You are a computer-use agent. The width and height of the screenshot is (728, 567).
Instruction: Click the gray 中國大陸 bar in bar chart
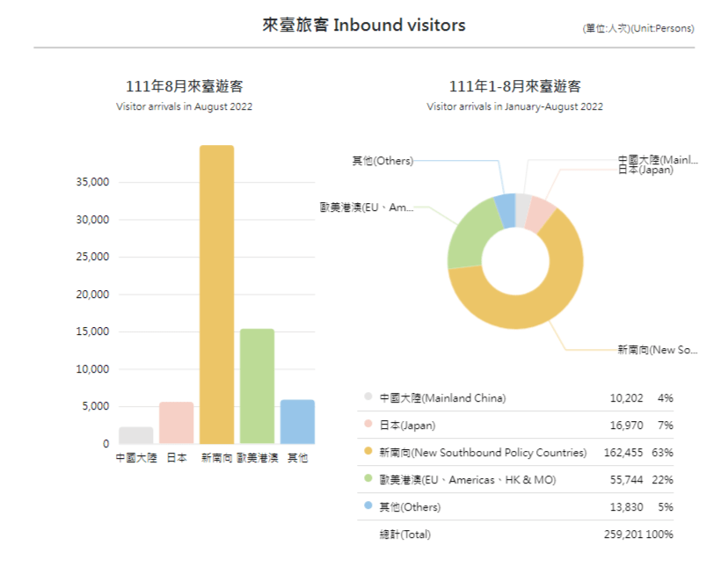pyautogui.click(x=136, y=435)
